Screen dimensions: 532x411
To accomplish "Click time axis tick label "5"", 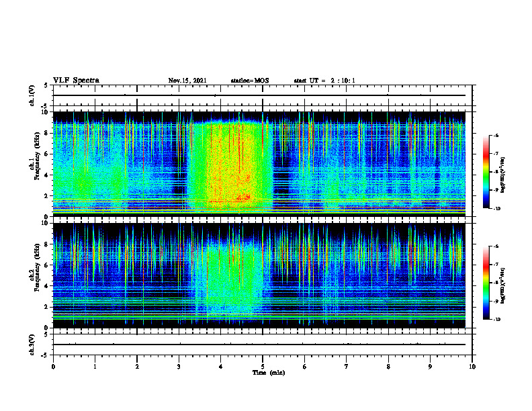I will 263,367.
